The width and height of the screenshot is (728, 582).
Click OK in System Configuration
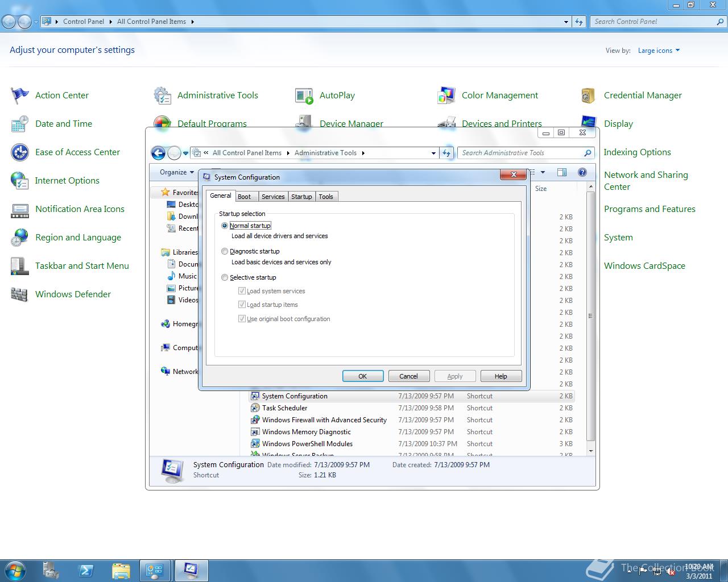[x=363, y=376]
